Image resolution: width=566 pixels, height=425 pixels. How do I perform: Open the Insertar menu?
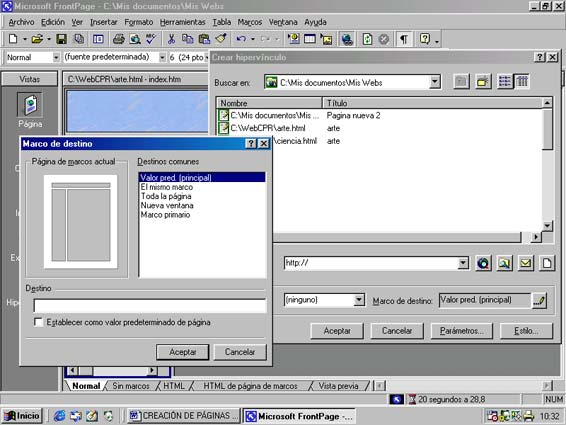[x=104, y=22]
